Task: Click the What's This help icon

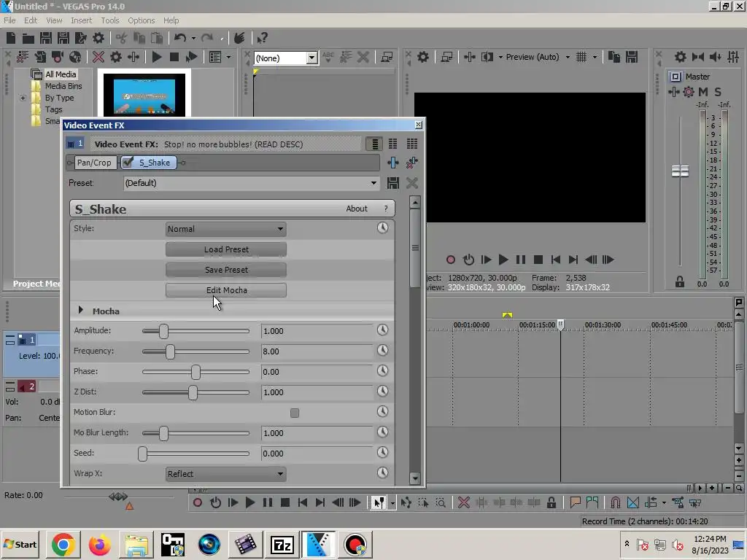Action: pos(262,38)
